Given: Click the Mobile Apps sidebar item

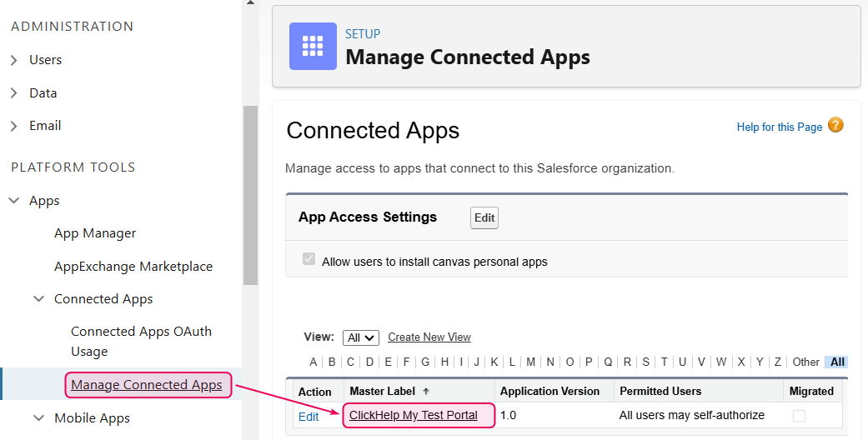Looking at the screenshot, I should (x=92, y=418).
